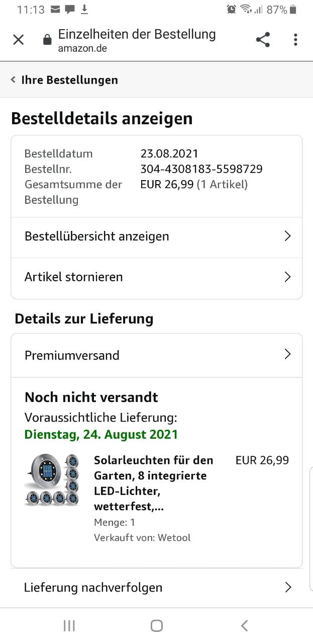Tap the mail notification status icon
313x644 pixels.
tap(55, 9)
